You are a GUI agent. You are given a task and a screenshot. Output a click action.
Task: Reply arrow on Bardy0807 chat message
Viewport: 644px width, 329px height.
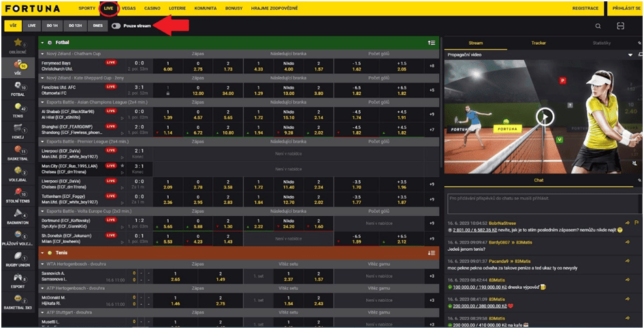click(628, 243)
